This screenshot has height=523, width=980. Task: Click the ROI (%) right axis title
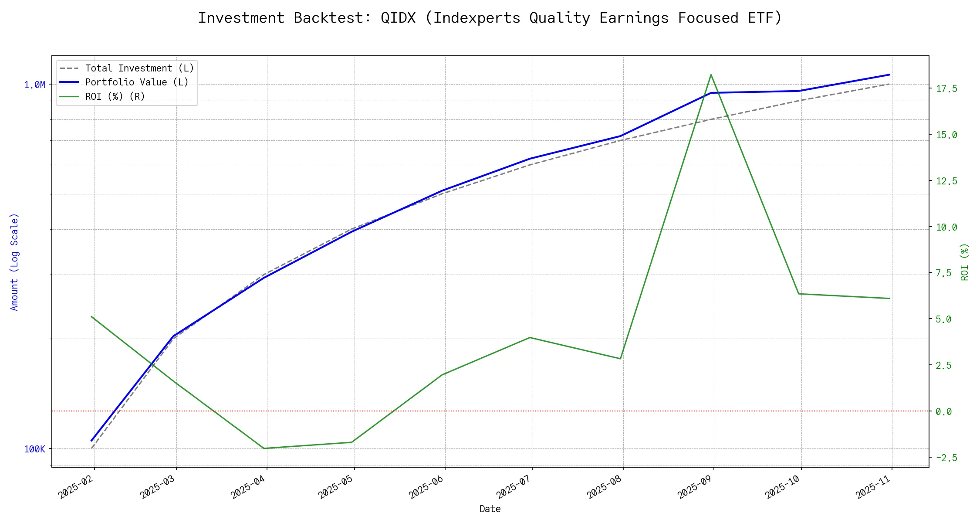tap(965, 261)
